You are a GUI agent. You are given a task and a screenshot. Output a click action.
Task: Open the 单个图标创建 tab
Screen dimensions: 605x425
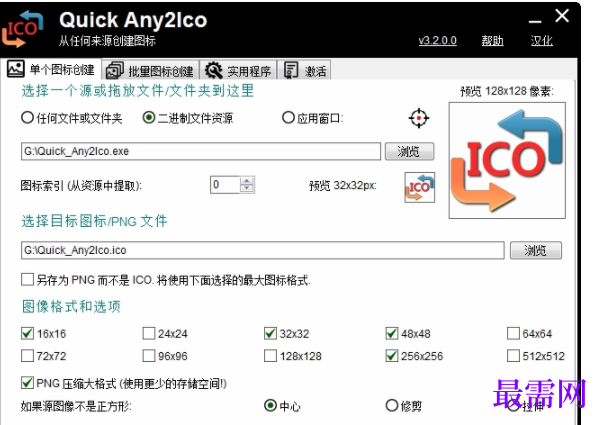(51, 69)
